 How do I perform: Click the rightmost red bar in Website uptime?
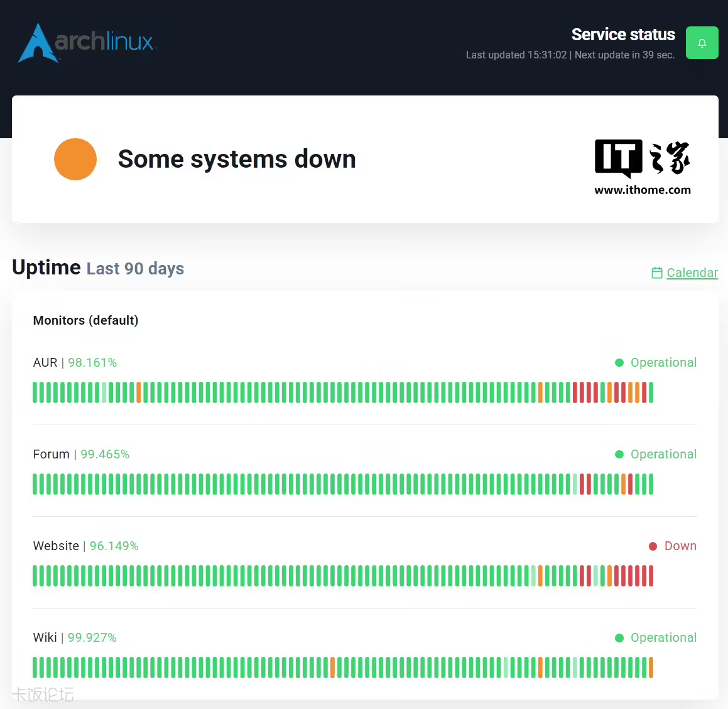pos(651,576)
